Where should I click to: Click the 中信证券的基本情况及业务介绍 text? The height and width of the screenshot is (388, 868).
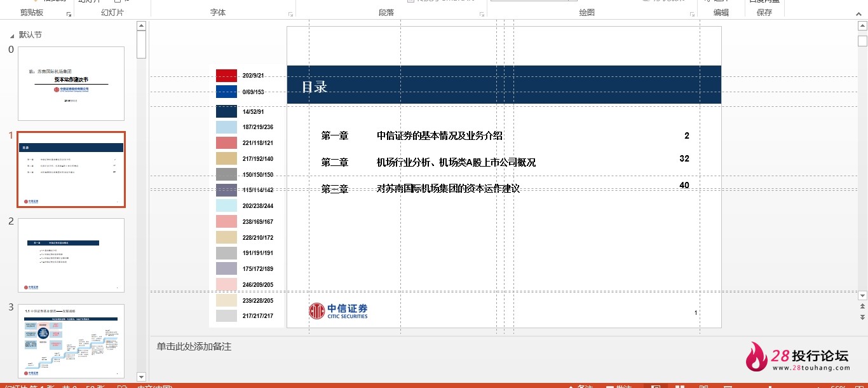point(440,135)
